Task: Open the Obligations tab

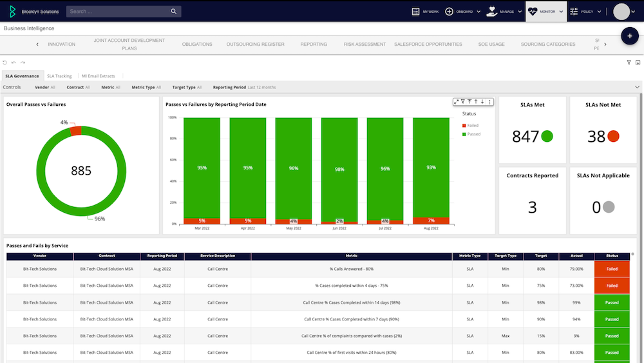Action: (x=197, y=44)
